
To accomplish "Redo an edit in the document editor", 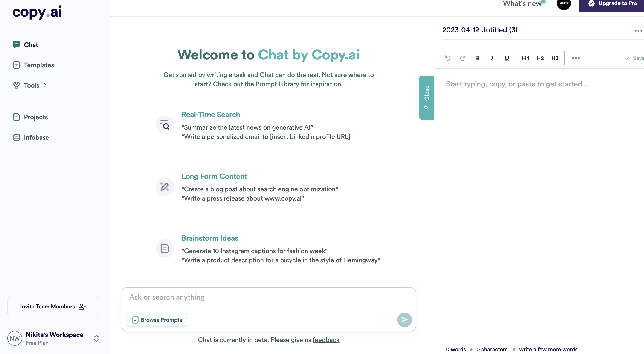I will tap(462, 58).
